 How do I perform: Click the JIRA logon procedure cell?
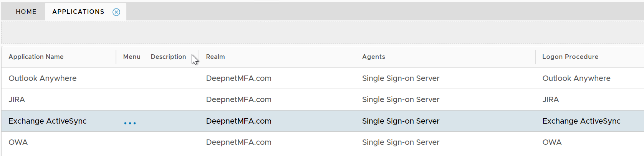[x=550, y=100]
